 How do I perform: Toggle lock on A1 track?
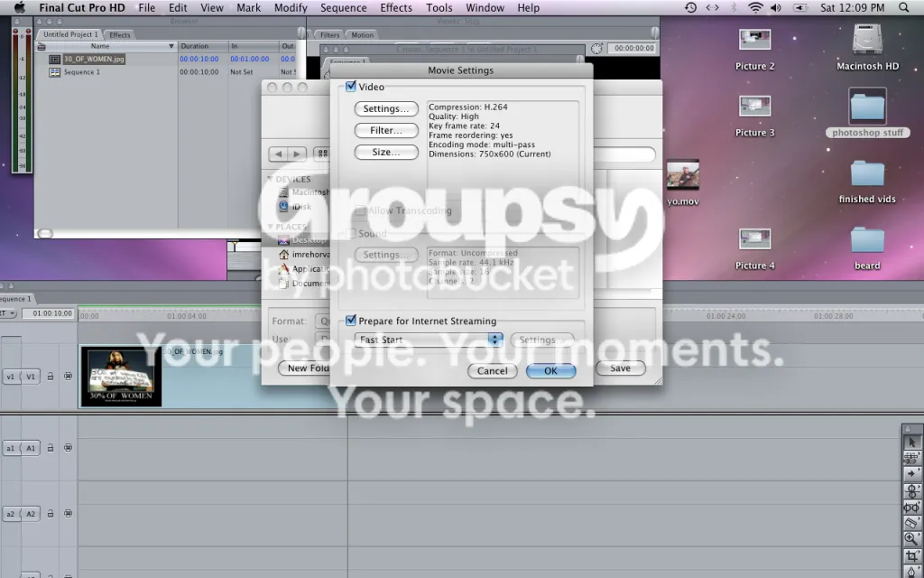pos(51,448)
